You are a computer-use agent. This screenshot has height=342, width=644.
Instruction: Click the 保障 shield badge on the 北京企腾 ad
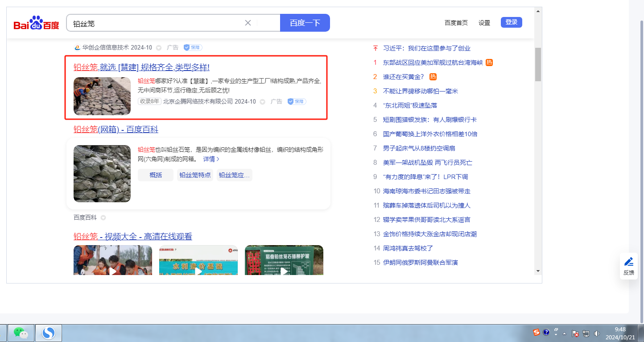tap(297, 101)
